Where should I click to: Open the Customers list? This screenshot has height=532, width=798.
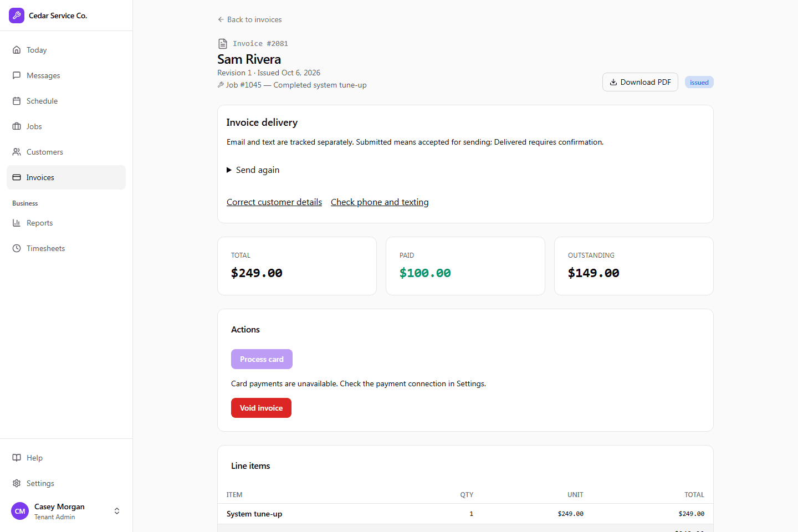pos(66,152)
